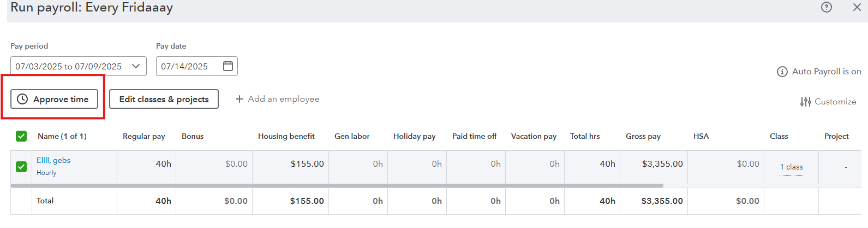The height and width of the screenshot is (228, 868).
Task: Open Ellll, gebs employee link
Action: tap(53, 160)
